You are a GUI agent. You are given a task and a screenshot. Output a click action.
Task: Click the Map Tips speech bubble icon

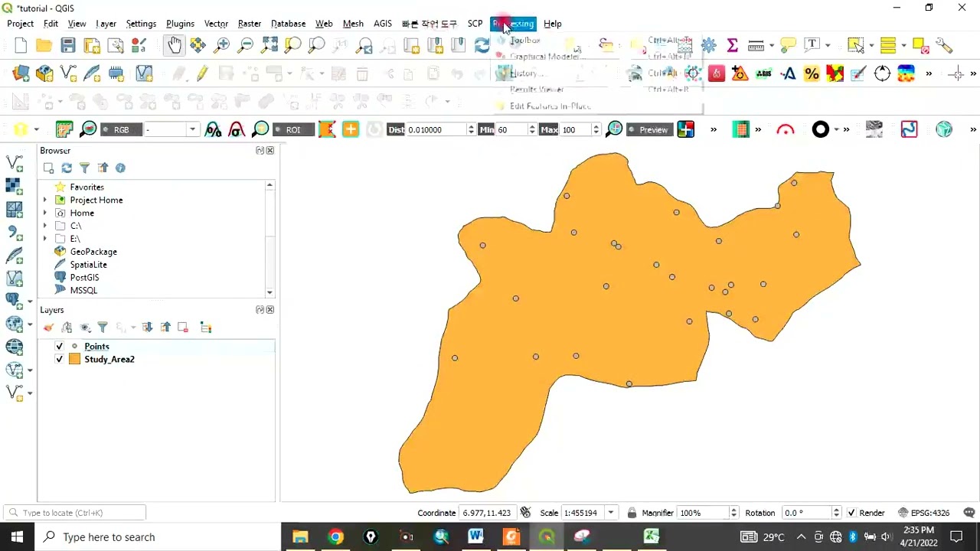(788, 46)
